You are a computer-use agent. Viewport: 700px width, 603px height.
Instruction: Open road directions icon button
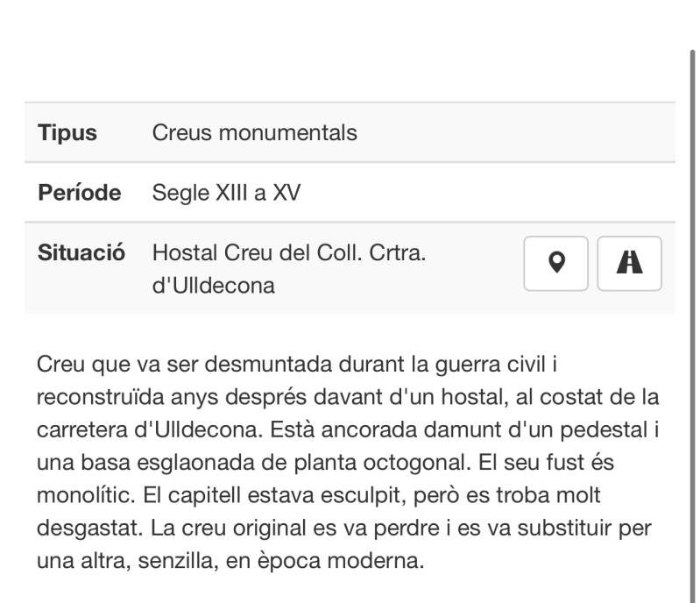(x=629, y=263)
